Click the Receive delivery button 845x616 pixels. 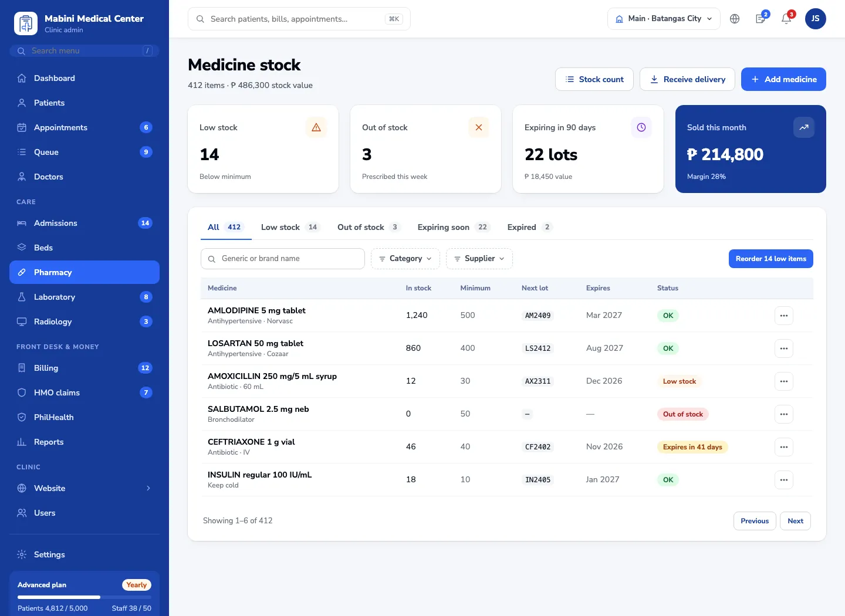click(x=687, y=79)
